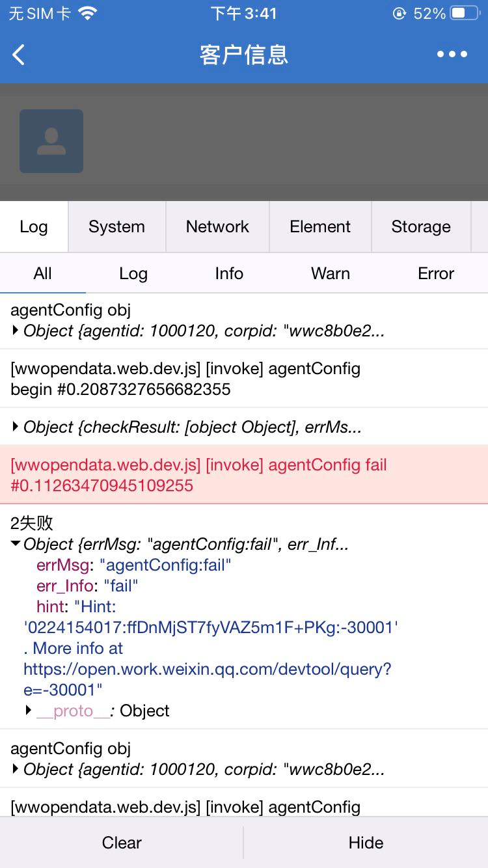Viewport: 488px width, 868px height.
Task: Tap the customer avatar placeholder
Action: pyautogui.click(x=51, y=141)
